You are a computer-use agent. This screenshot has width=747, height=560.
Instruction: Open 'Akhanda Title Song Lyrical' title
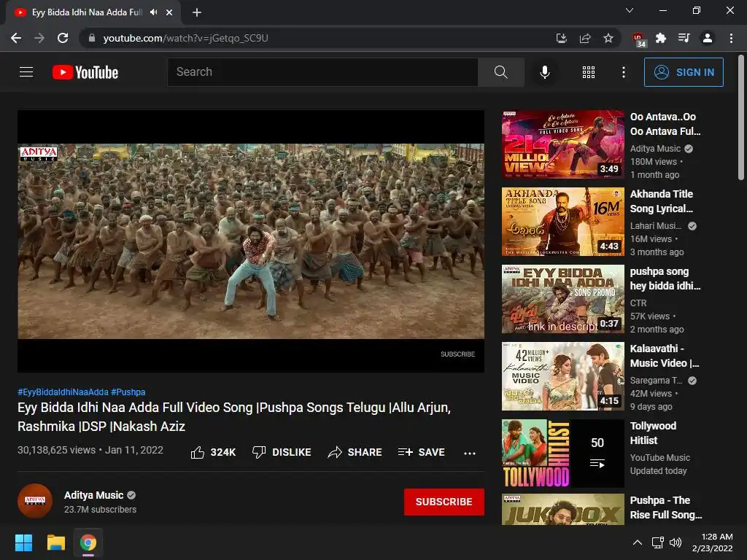click(662, 201)
